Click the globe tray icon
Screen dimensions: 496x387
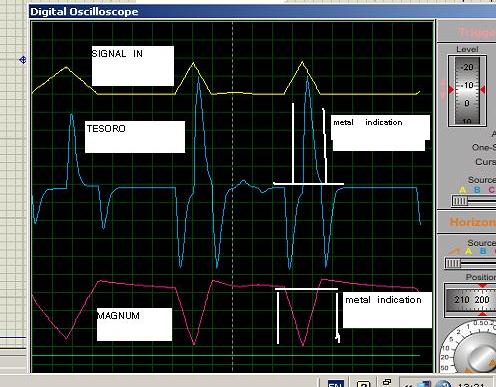pyautogui.click(x=443, y=384)
